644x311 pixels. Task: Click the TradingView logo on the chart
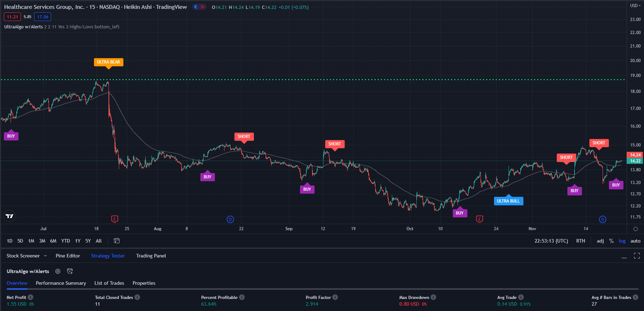[x=9, y=217]
